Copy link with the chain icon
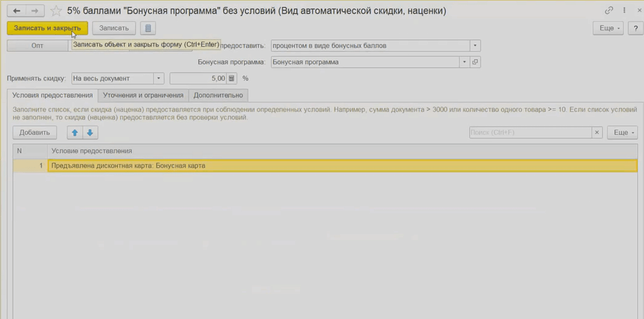 609,10
